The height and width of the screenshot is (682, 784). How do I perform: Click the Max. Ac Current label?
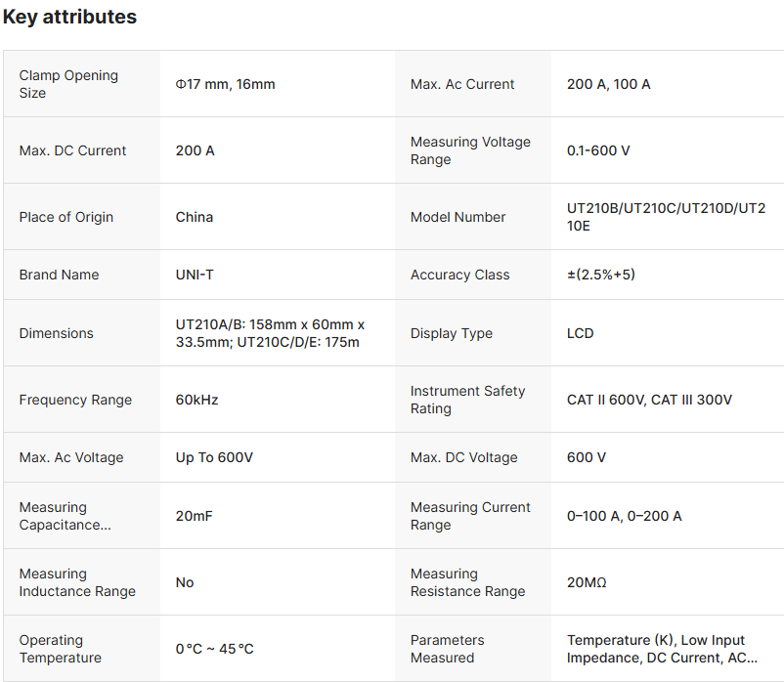pyautogui.click(x=462, y=84)
